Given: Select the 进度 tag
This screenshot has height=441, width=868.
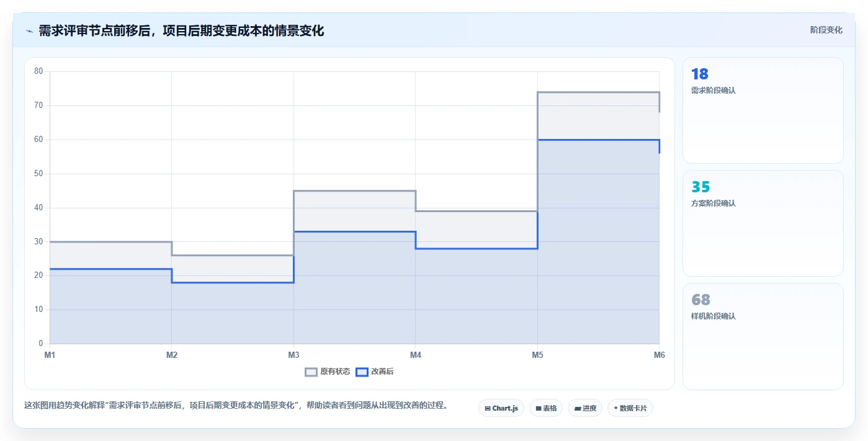Looking at the screenshot, I should [585, 408].
